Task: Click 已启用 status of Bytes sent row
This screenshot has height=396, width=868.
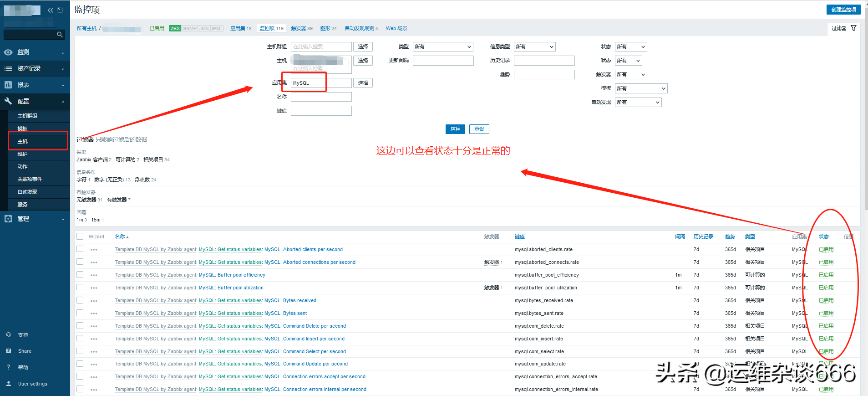Action: pyautogui.click(x=826, y=313)
